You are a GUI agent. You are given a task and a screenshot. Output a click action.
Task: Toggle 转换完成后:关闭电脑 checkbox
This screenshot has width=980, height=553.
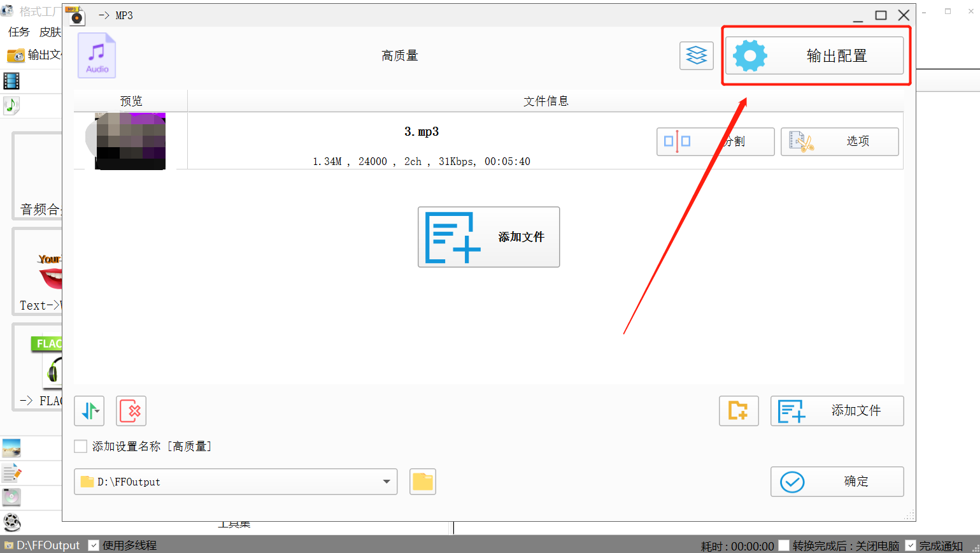pos(784,545)
